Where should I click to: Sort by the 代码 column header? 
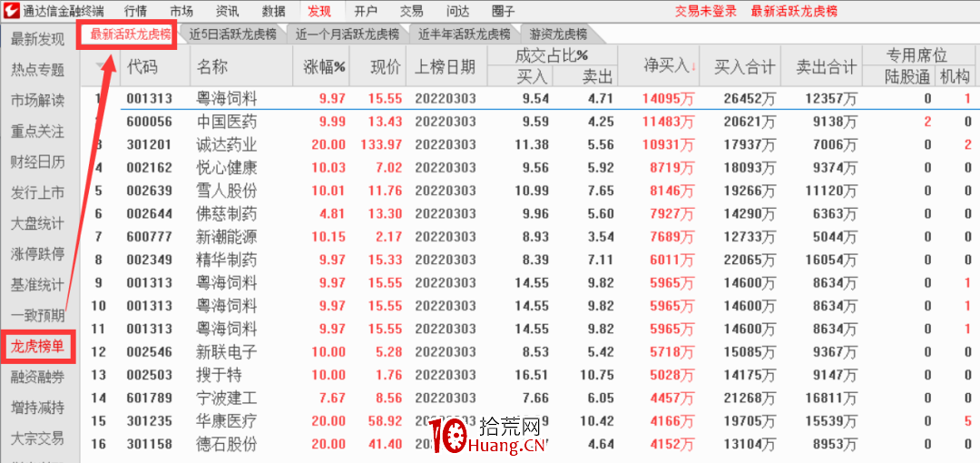[x=142, y=66]
